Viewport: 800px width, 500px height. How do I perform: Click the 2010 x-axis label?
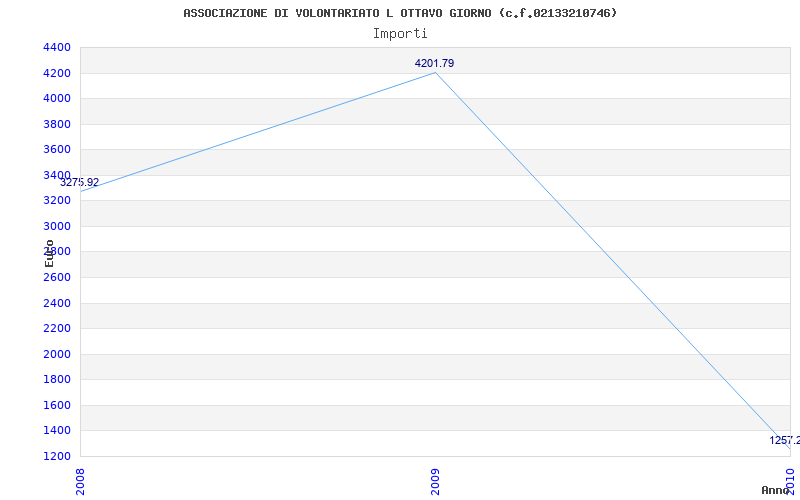(790, 482)
